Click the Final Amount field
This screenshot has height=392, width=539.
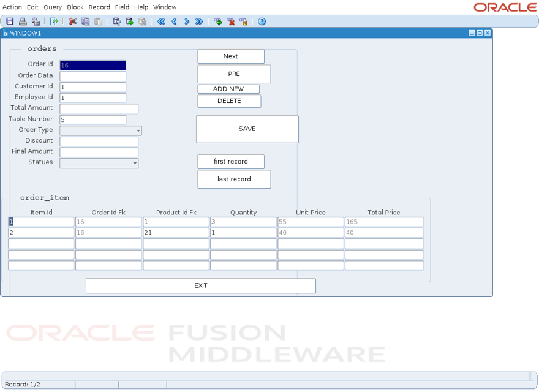click(99, 153)
